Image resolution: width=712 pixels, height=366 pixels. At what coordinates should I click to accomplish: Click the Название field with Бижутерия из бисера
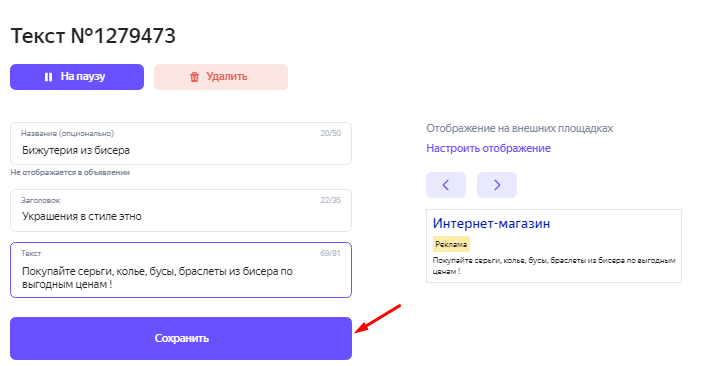(x=181, y=143)
